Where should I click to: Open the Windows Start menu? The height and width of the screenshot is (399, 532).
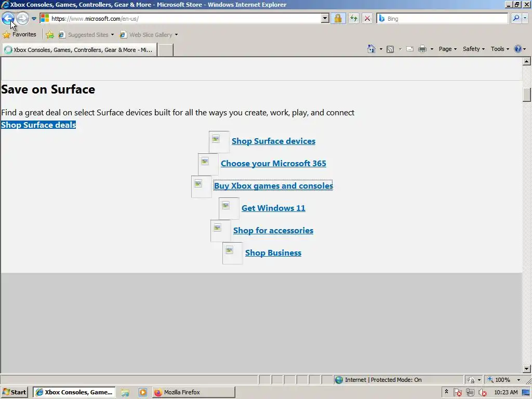point(14,392)
